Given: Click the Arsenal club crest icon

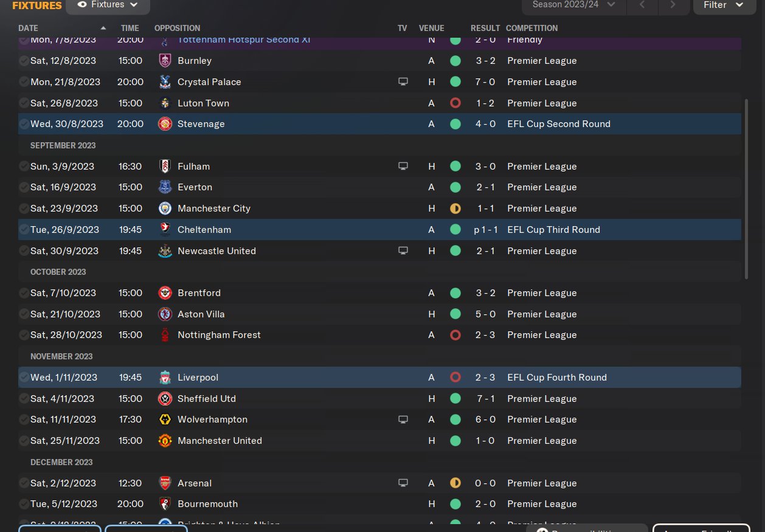Looking at the screenshot, I should pyautogui.click(x=165, y=483).
